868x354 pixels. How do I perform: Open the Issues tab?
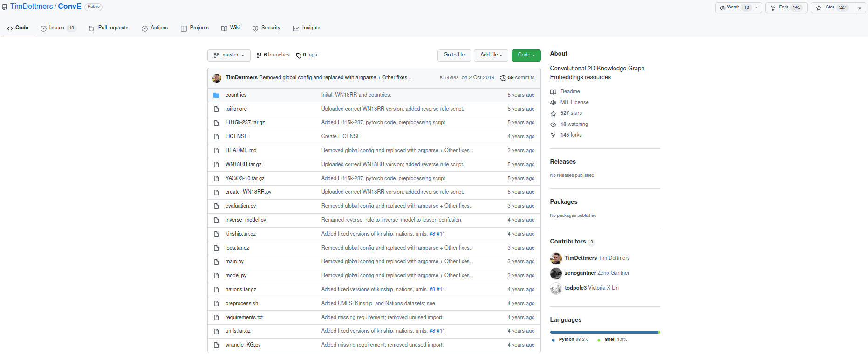point(58,28)
